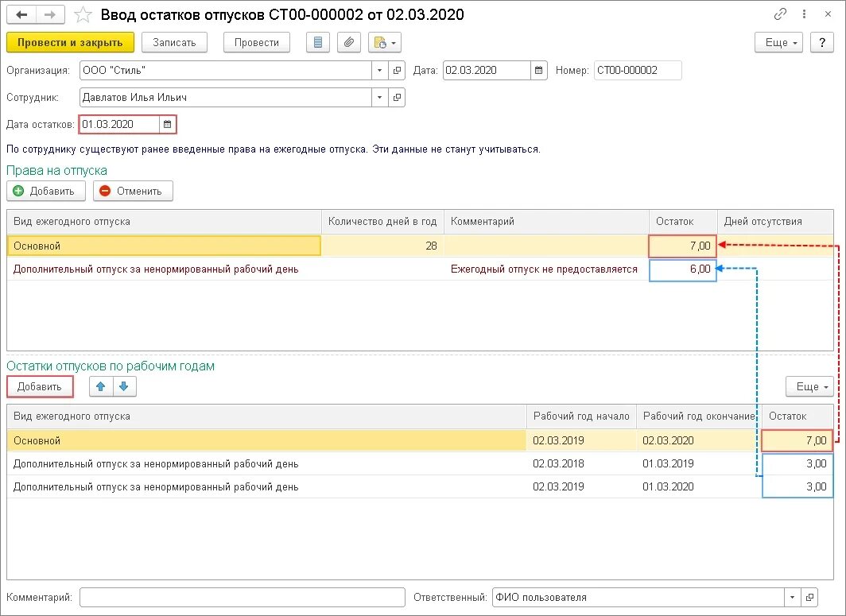Select Основной row in rights table
846x616 pixels.
(x=164, y=246)
